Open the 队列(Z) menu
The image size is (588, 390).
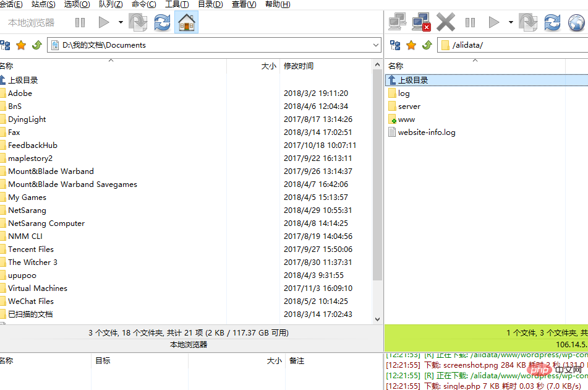[111, 4]
